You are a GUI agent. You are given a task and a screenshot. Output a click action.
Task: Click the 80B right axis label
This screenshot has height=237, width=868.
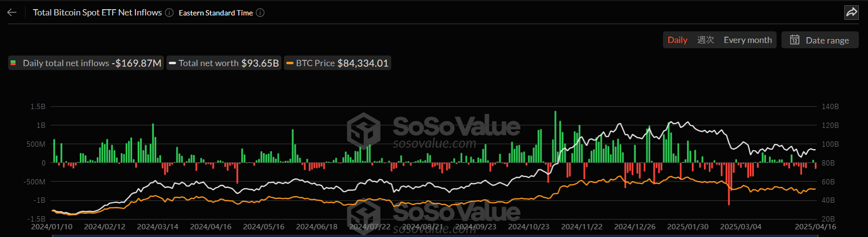click(828, 163)
